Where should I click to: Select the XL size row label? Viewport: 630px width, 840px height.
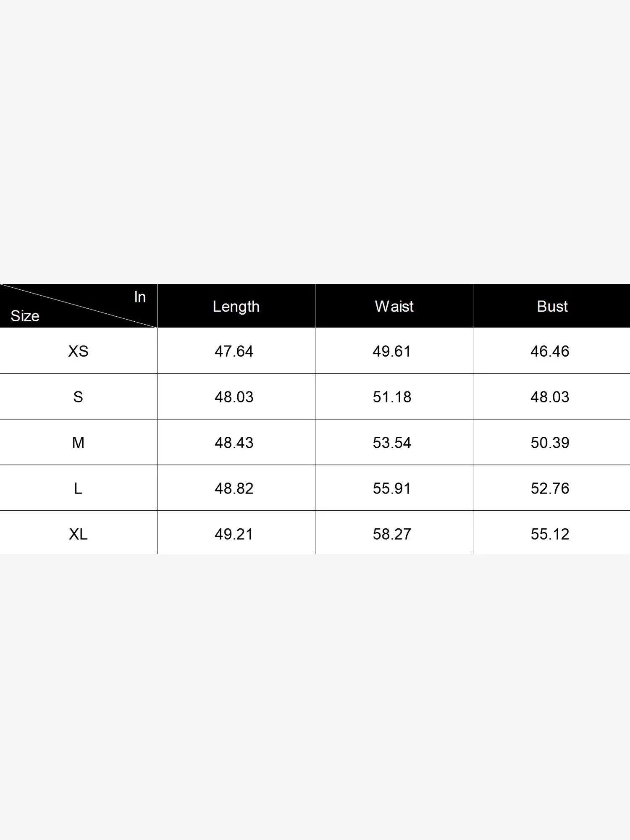pyautogui.click(x=78, y=534)
